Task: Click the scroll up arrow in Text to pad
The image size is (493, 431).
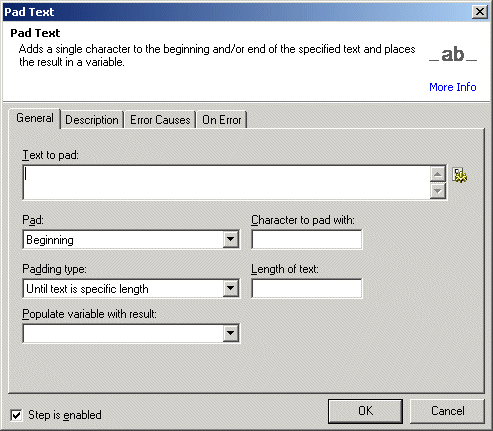Action: click(438, 174)
